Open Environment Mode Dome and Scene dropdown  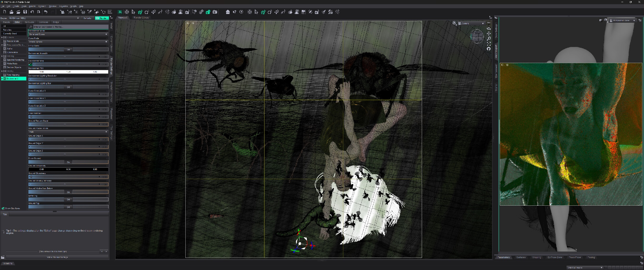pos(68,34)
